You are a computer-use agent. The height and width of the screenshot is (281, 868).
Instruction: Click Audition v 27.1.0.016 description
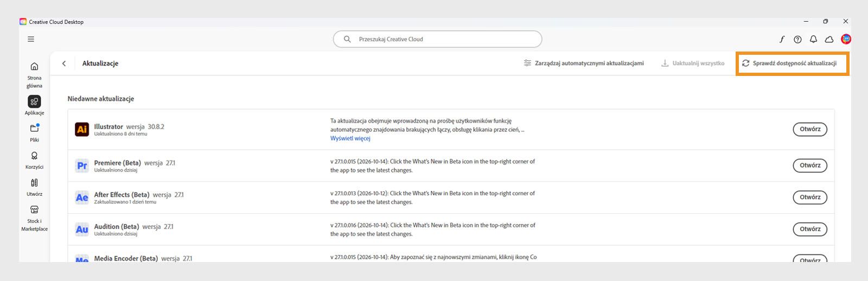tap(433, 229)
